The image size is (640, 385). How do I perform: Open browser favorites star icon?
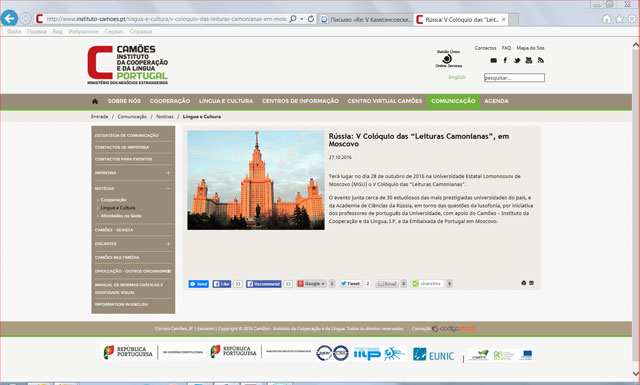tap(620, 19)
